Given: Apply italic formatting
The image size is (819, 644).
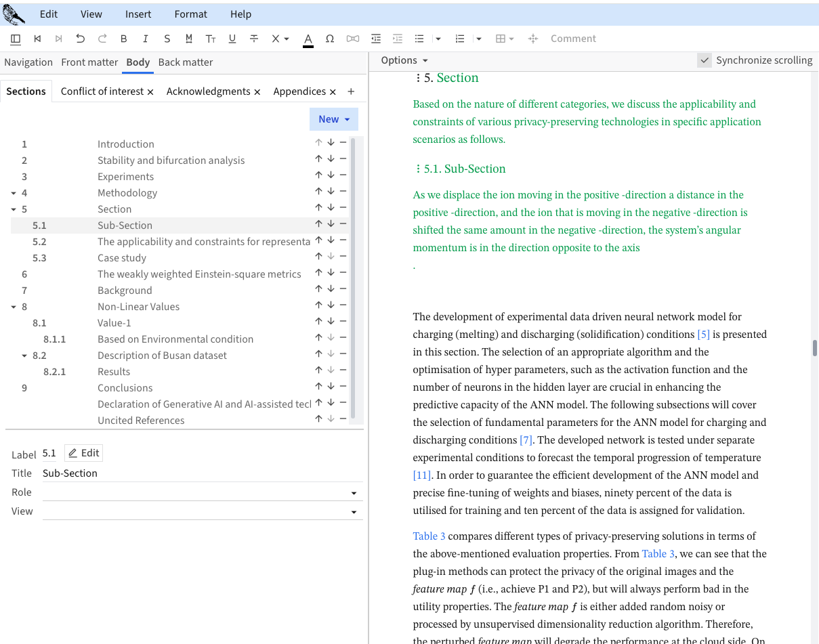Looking at the screenshot, I should click(146, 39).
